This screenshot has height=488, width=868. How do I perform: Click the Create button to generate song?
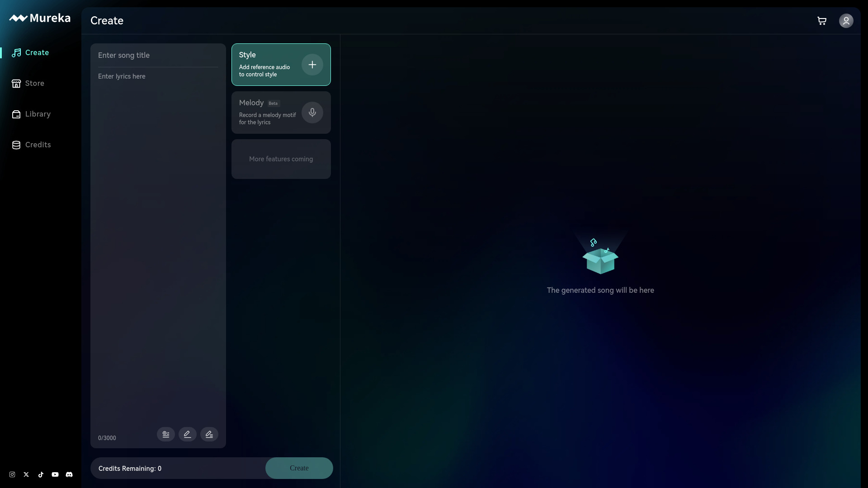click(x=299, y=468)
